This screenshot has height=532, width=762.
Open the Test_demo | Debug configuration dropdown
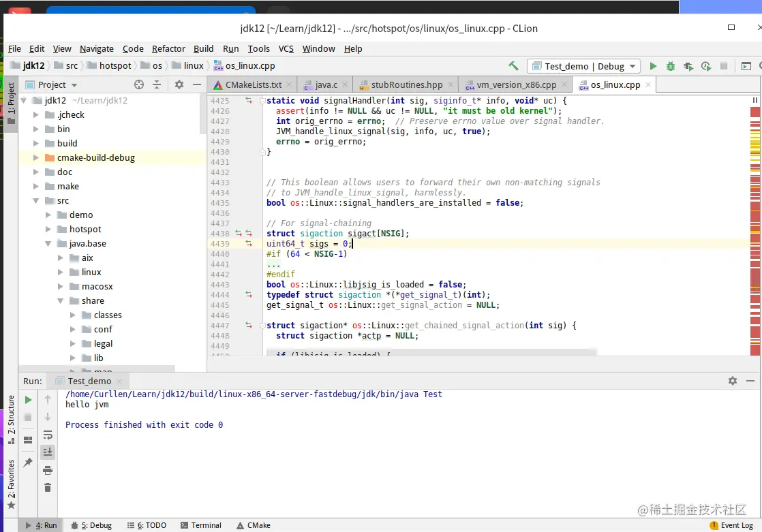(x=583, y=66)
